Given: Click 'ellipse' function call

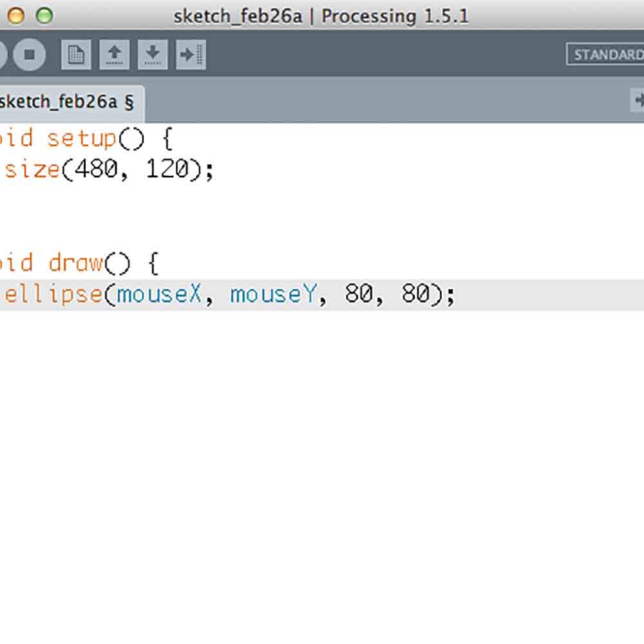Looking at the screenshot, I should 53,294.
